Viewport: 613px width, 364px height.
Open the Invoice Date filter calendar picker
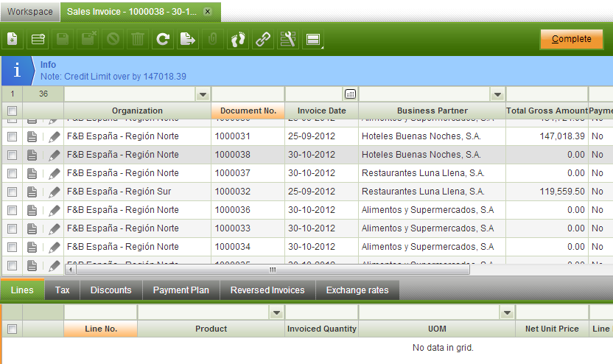pyautogui.click(x=350, y=94)
